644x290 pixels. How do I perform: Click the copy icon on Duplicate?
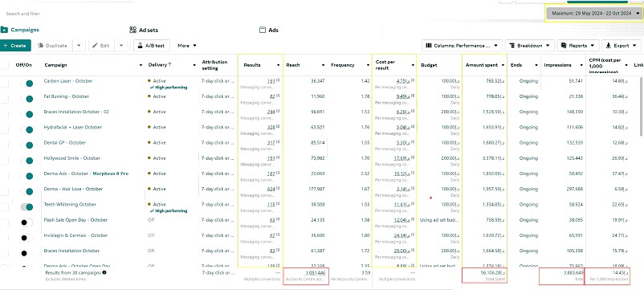(40, 46)
